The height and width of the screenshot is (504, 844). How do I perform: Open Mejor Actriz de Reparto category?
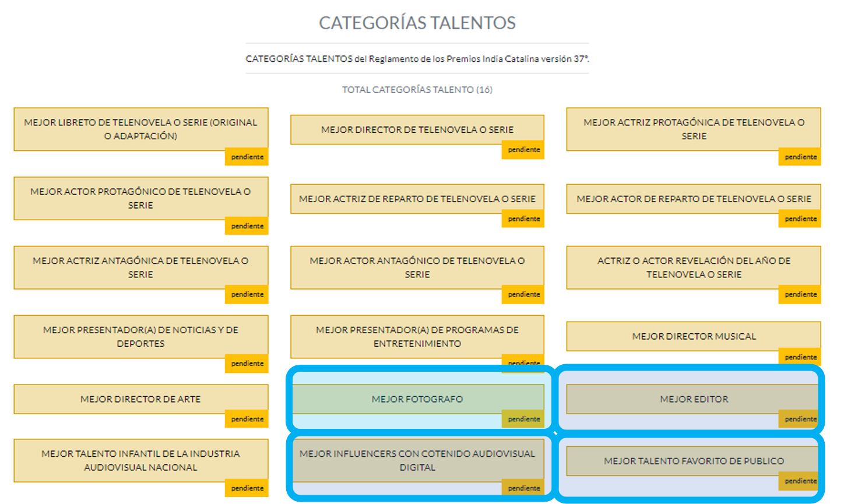(417, 199)
